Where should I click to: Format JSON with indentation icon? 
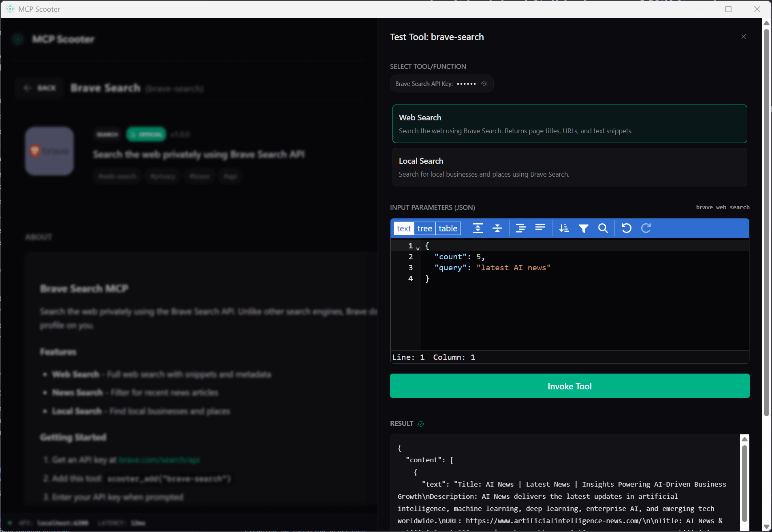click(x=521, y=228)
